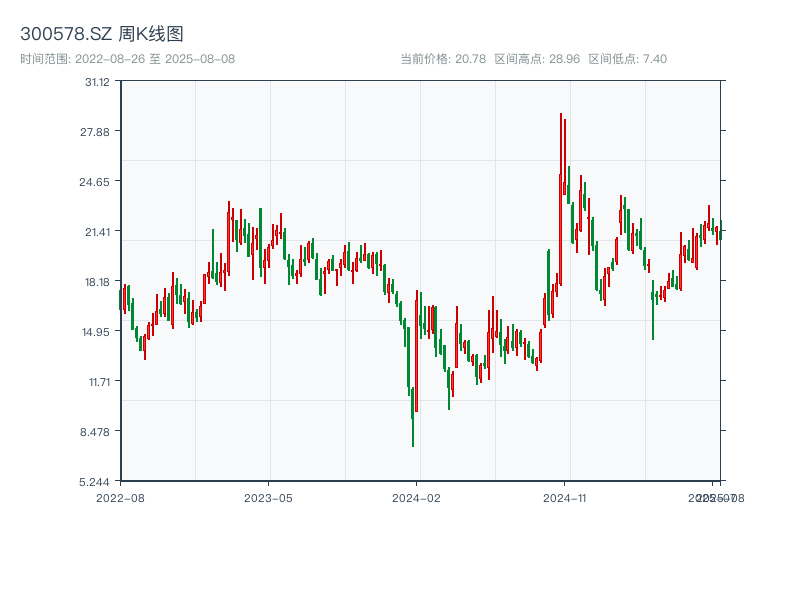
Task: Click the 区间低点 7.40 label
Action: point(627,59)
